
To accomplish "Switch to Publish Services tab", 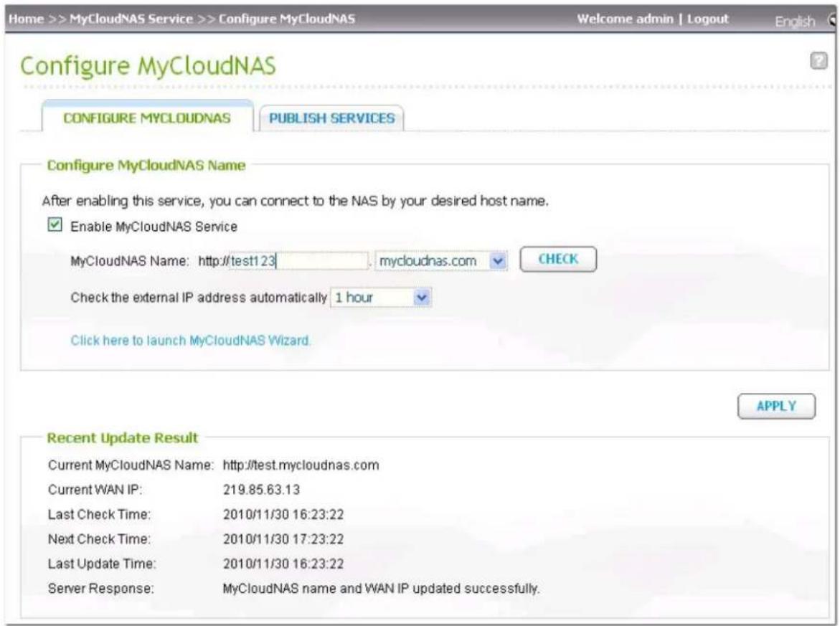I will [x=331, y=118].
